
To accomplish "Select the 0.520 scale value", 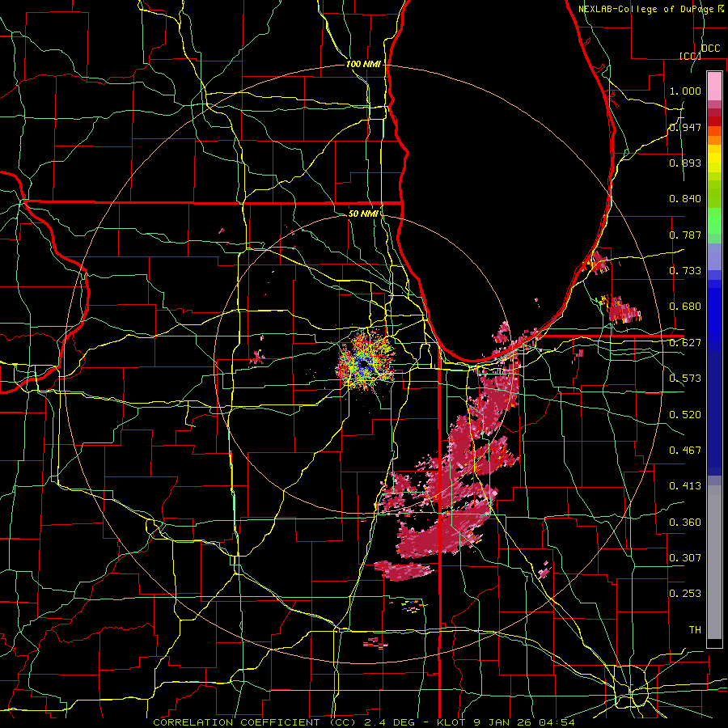I will pos(685,415).
